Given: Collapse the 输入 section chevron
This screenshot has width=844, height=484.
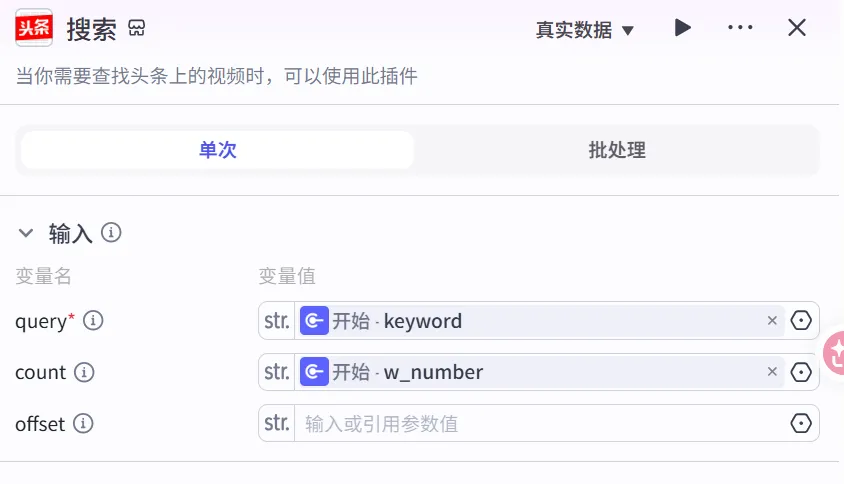Looking at the screenshot, I should pos(26,233).
